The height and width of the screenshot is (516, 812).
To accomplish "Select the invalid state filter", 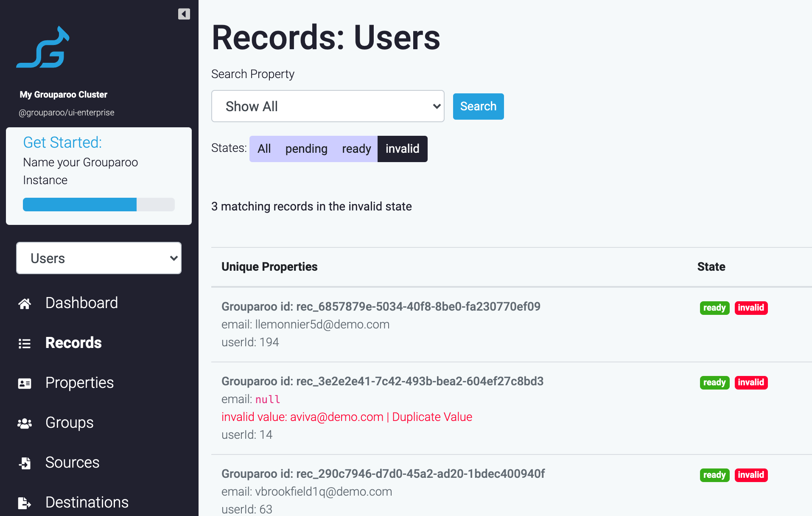I will (402, 149).
